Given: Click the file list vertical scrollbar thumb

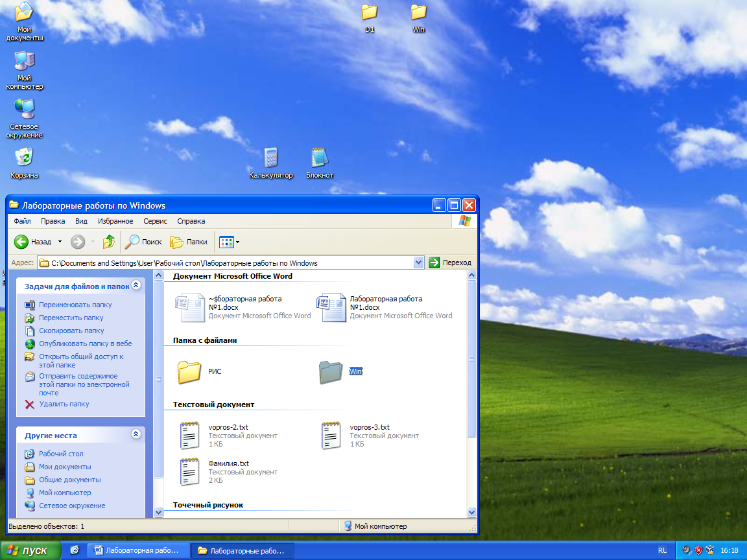Looking at the screenshot, I should [x=471, y=359].
